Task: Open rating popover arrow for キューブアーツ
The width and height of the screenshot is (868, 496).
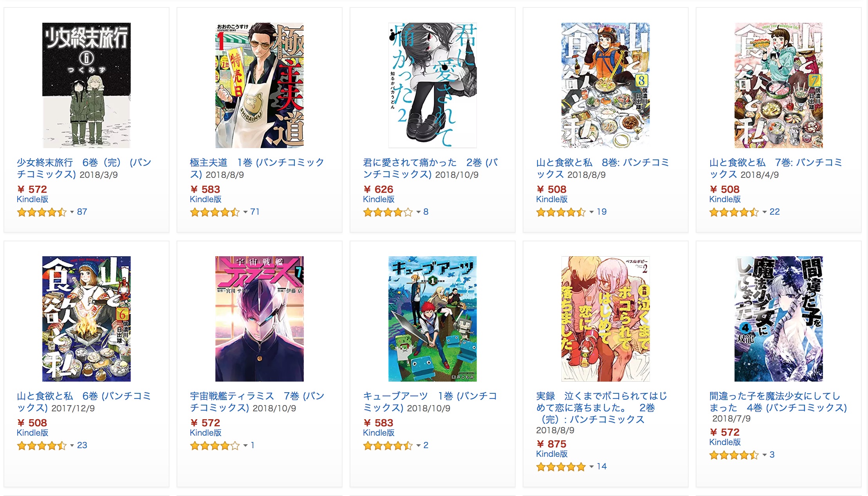Action: click(419, 445)
